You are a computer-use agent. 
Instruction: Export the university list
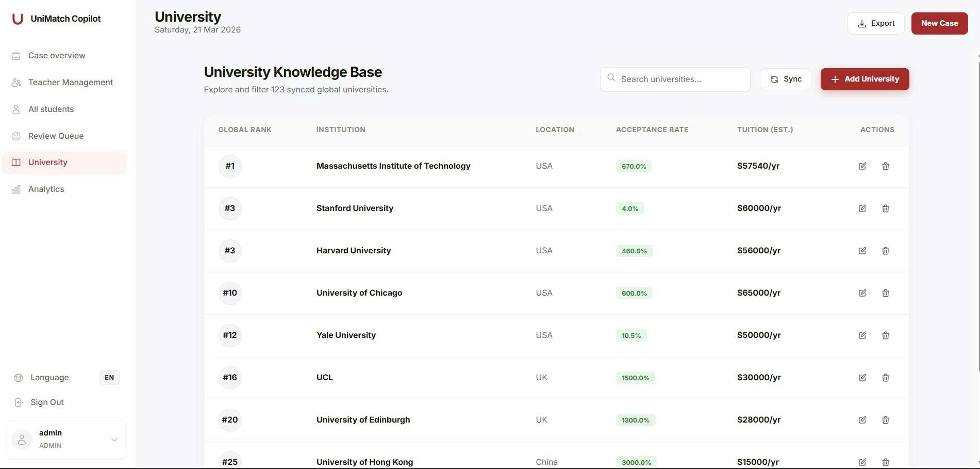coord(875,24)
